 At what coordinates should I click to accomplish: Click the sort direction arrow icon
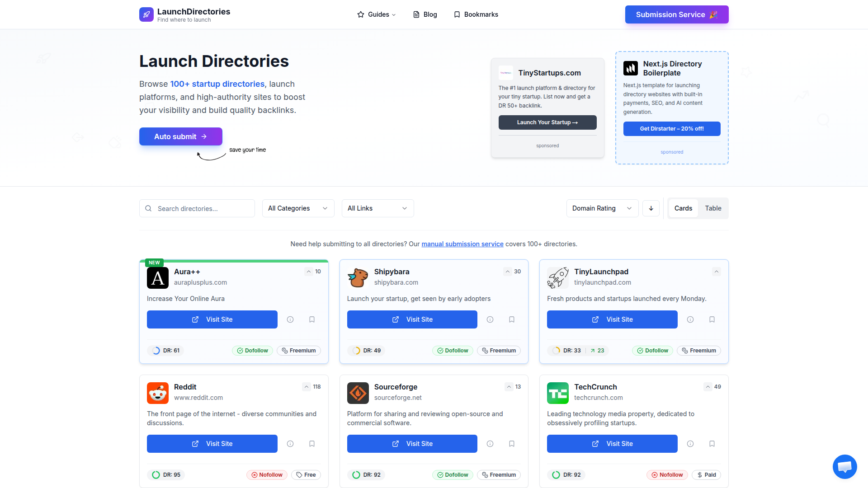[x=651, y=208]
